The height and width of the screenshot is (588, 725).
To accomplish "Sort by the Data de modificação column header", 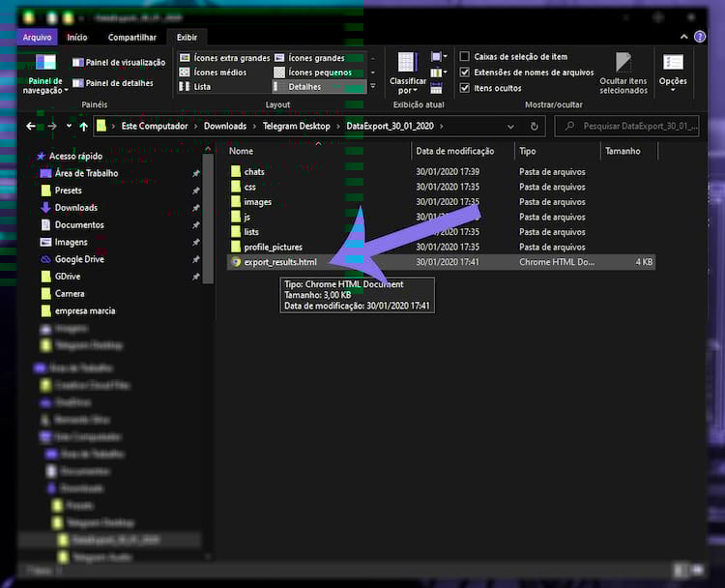I will point(455,151).
